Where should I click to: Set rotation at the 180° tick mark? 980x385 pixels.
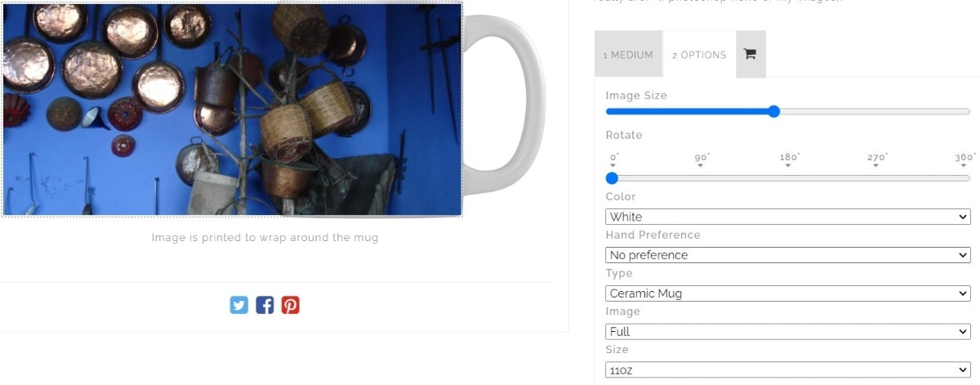click(x=788, y=159)
